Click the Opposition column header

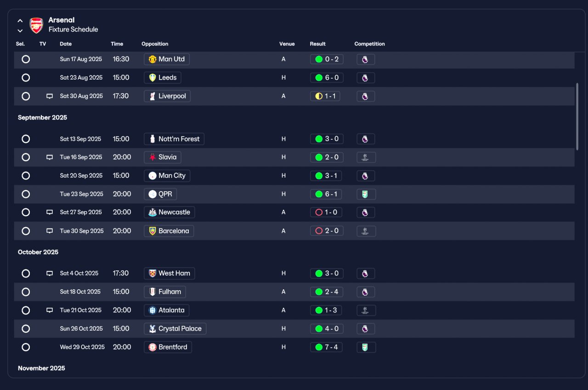tap(155, 44)
